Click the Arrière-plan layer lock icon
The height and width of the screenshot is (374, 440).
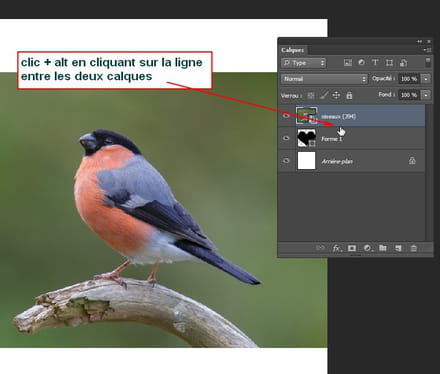click(x=412, y=161)
